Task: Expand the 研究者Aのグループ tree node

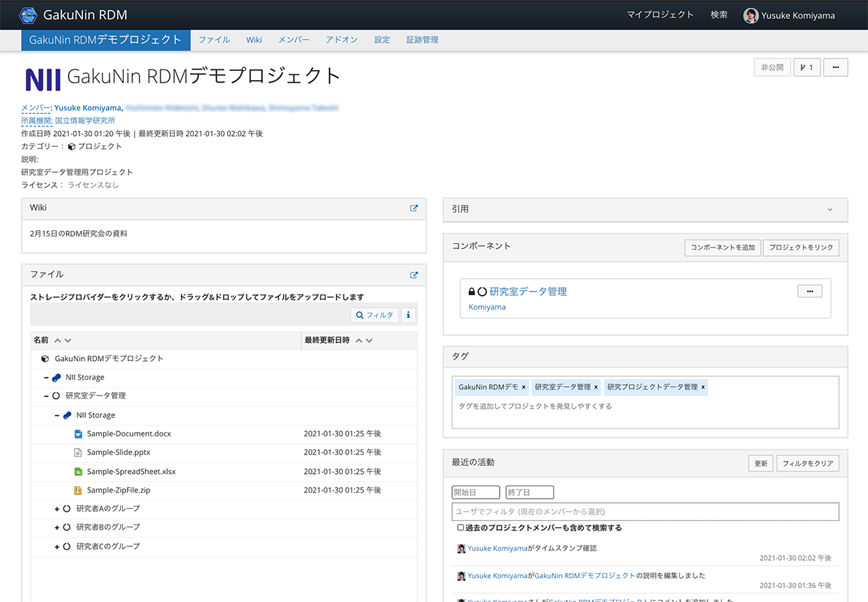Action: [57, 509]
